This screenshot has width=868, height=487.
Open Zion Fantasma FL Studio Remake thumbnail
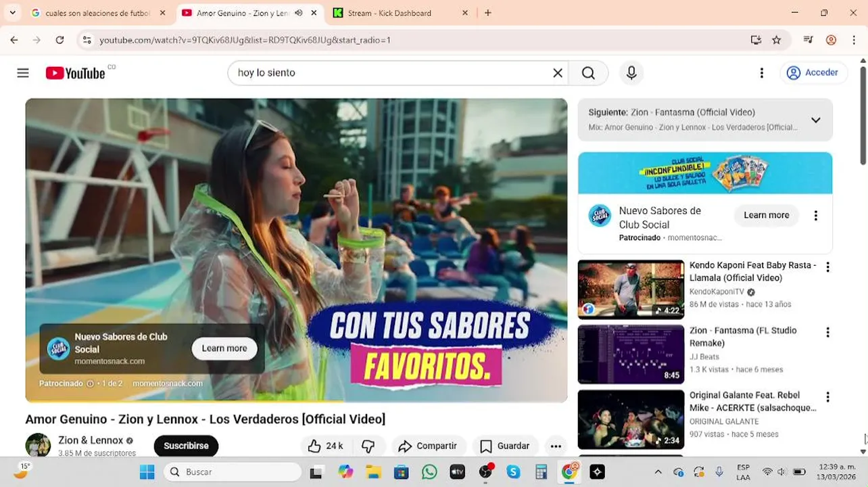(x=631, y=354)
